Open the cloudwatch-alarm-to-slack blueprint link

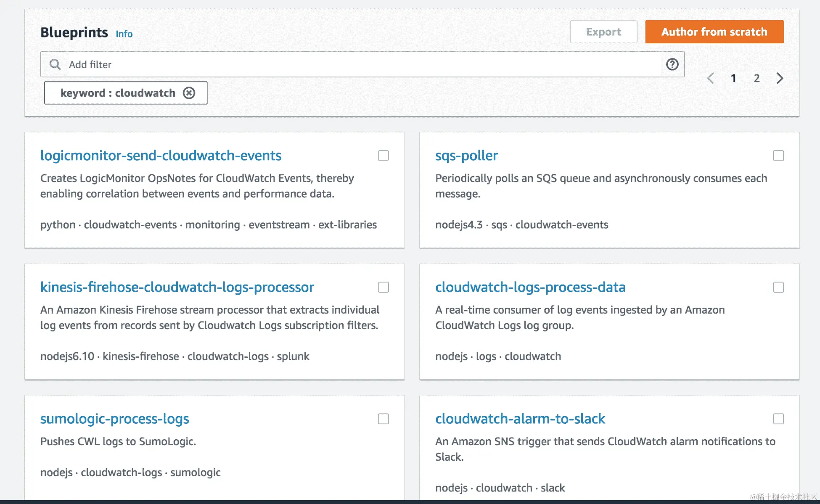520,419
